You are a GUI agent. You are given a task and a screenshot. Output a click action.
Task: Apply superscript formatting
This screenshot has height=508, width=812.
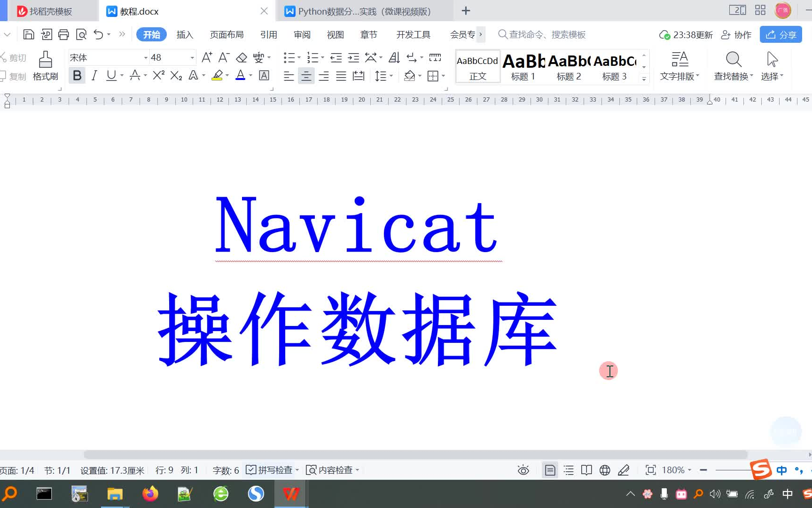(x=159, y=75)
